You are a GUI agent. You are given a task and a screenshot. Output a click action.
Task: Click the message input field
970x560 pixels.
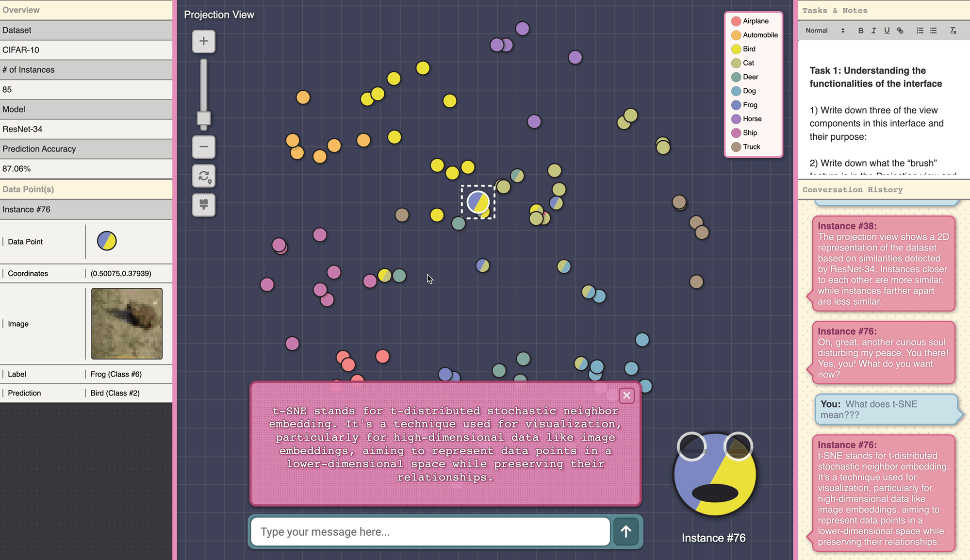point(430,531)
